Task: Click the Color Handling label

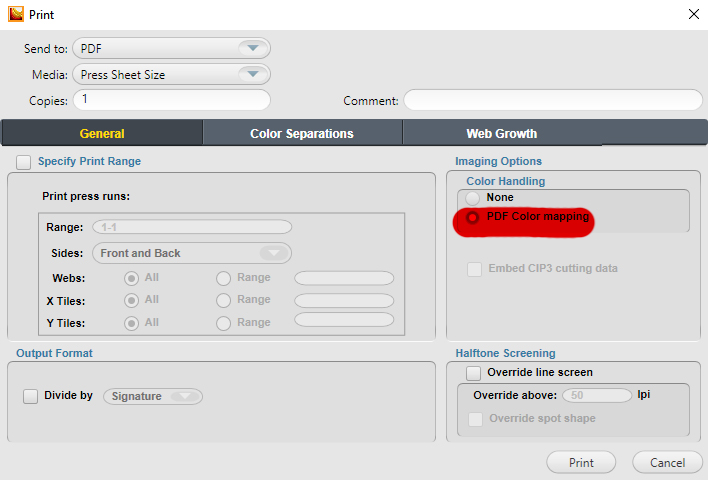Action: pyautogui.click(x=506, y=181)
